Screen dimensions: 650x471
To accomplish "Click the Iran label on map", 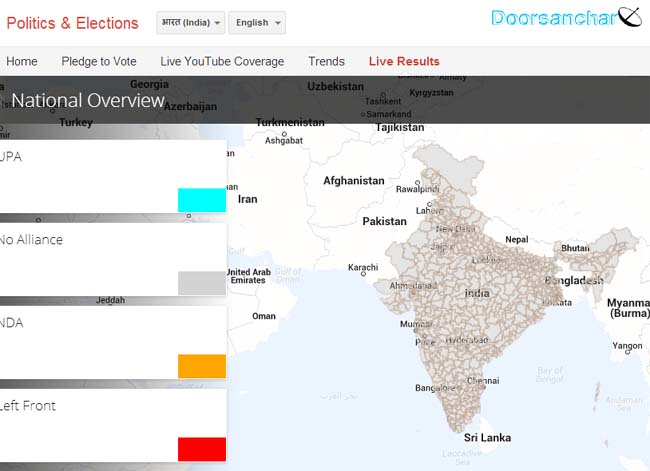I will coord(247,199).
